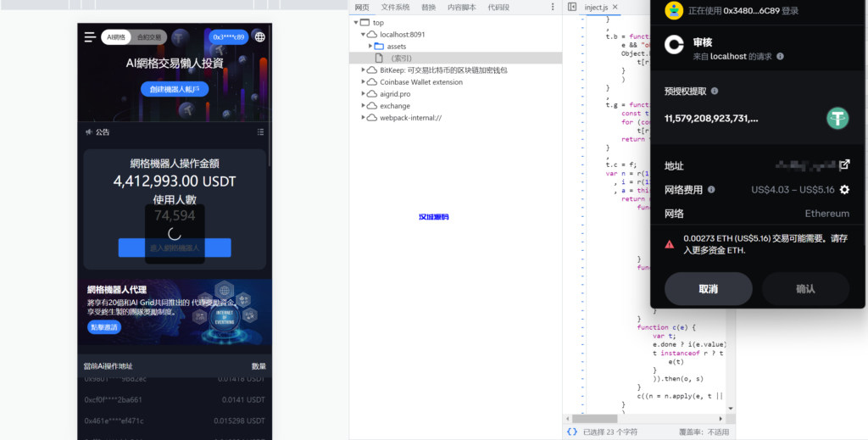Viewport: 868px width, 440px height.
Task: Expand the aigrid.pro tree node
Action: point(364,94)
